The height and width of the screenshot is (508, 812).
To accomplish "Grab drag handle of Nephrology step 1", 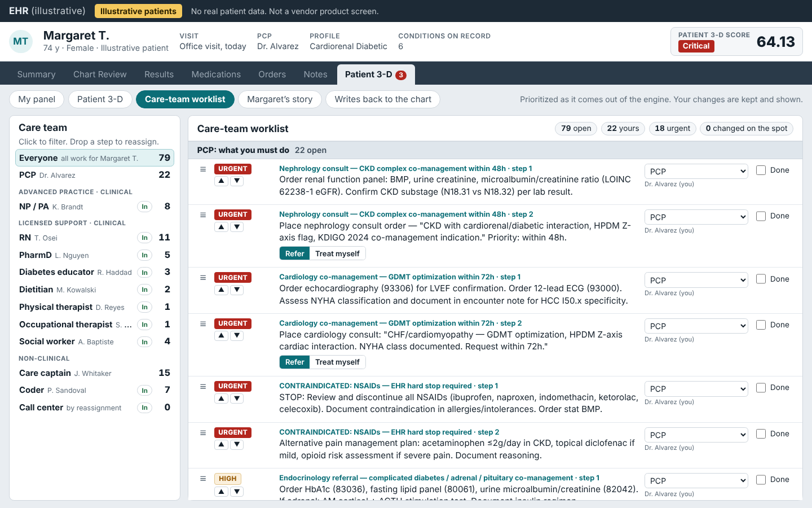I will click(x=203, y=169).
